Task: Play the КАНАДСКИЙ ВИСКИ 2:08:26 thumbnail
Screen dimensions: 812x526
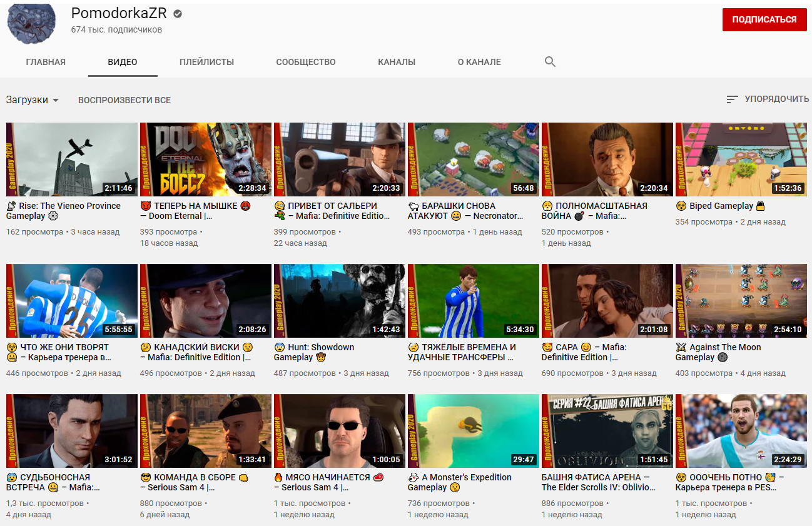Action: (x=206, y=301)
